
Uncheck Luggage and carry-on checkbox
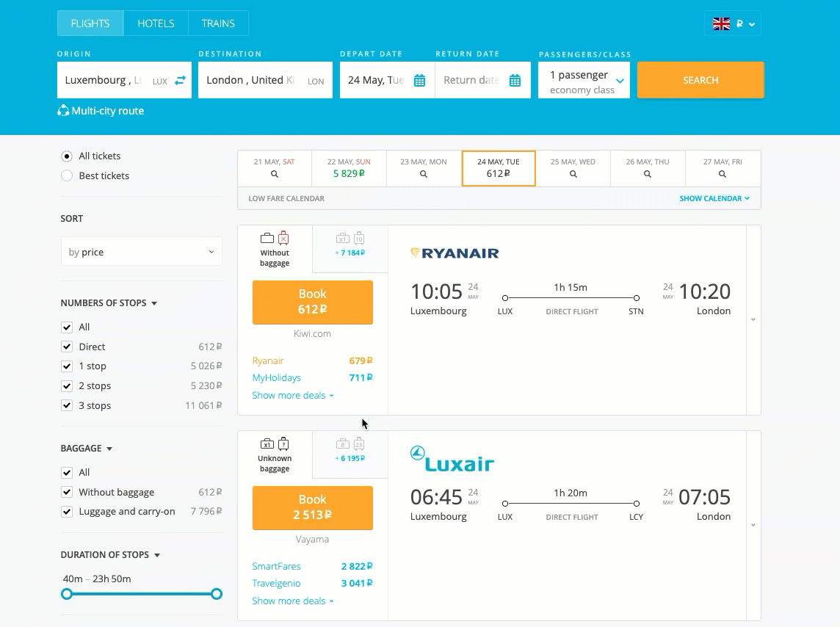66,512
